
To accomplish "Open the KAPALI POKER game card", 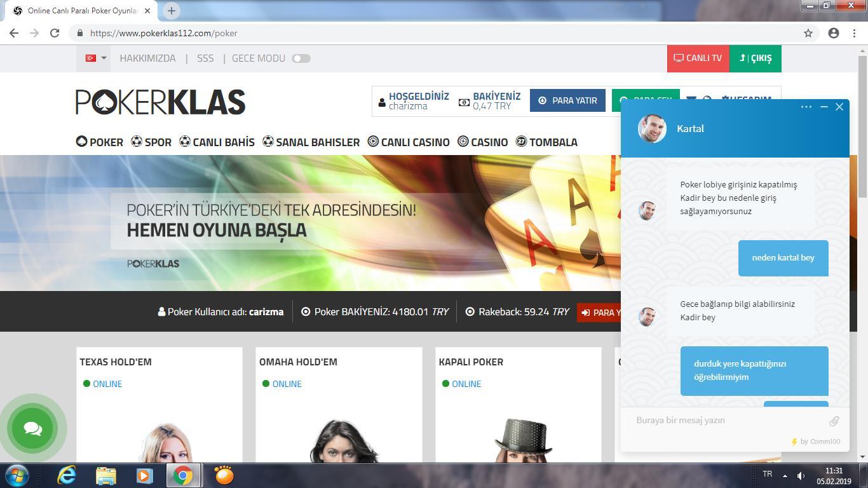I will coord(519,405).
